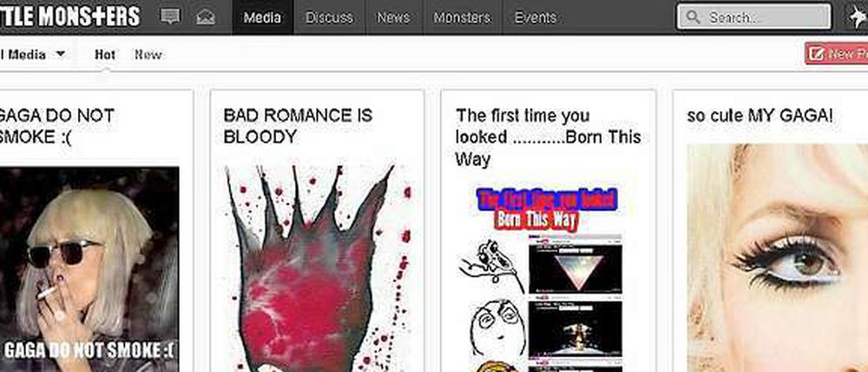The width and height of the screenshot is (868, 372).
Task: Open the Discuss tab
Action: [329, 17]
